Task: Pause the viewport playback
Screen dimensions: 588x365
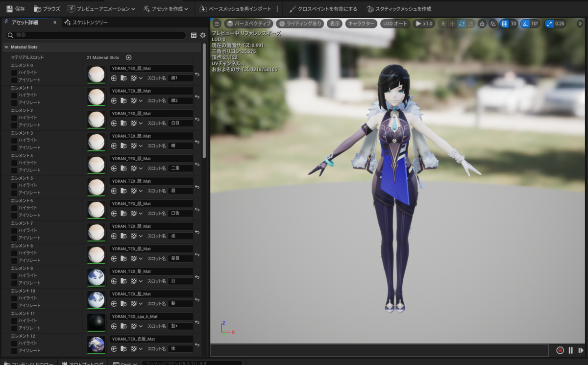Action: 571,350
